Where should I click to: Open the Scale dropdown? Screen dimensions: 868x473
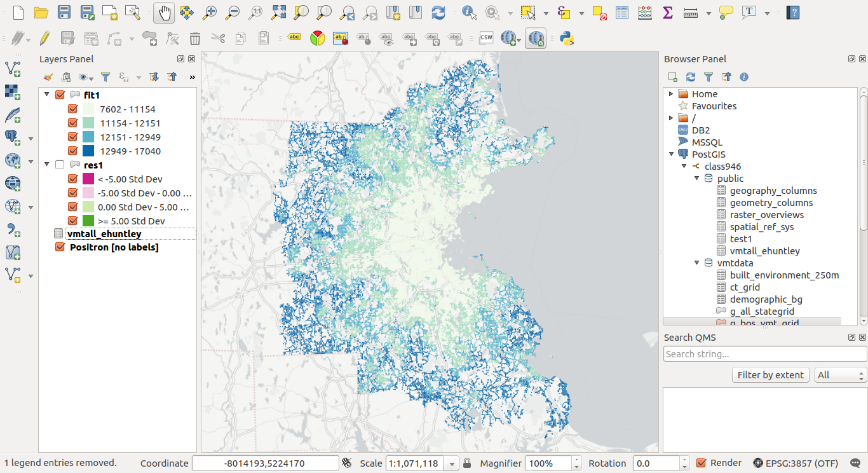pos(452,463)
